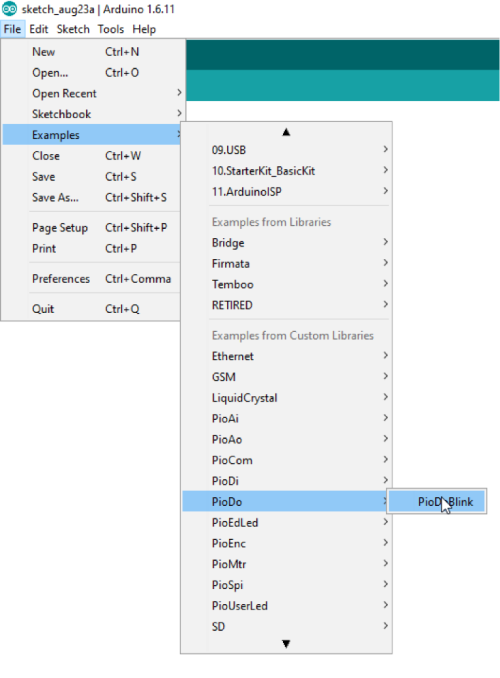This screenshot has width=500, height=678.
Task: Select the highlighted PioDo entry
Action: pos(286,502)
